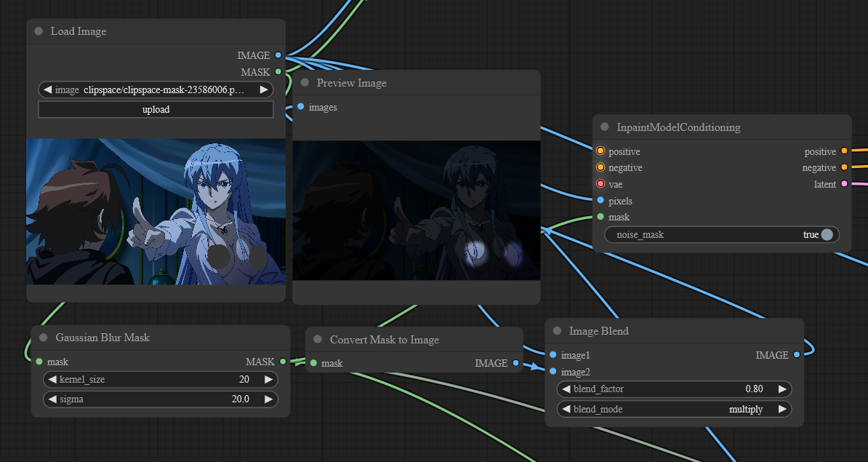Click the Image Blend node title
The height and width of the screenshot is (462, 868).
point(598,331)
